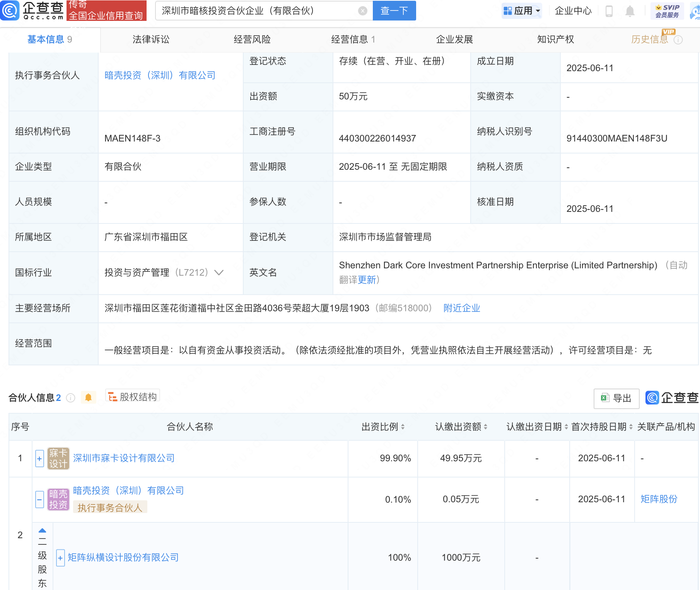The width and height of the screenshot is (700, 590).
Task: Open notifications bell in top bar
Action: coord(630,11)
